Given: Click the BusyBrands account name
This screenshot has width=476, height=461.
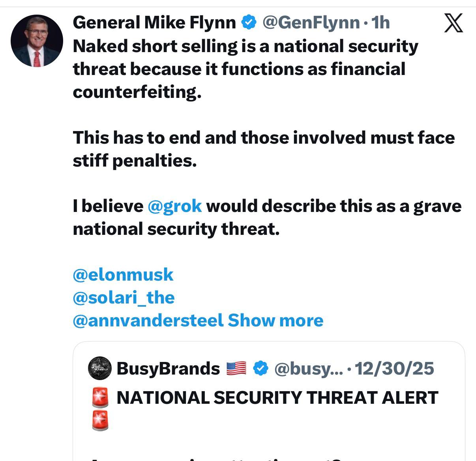Looking at the screenshot, I should pos(168,369).
